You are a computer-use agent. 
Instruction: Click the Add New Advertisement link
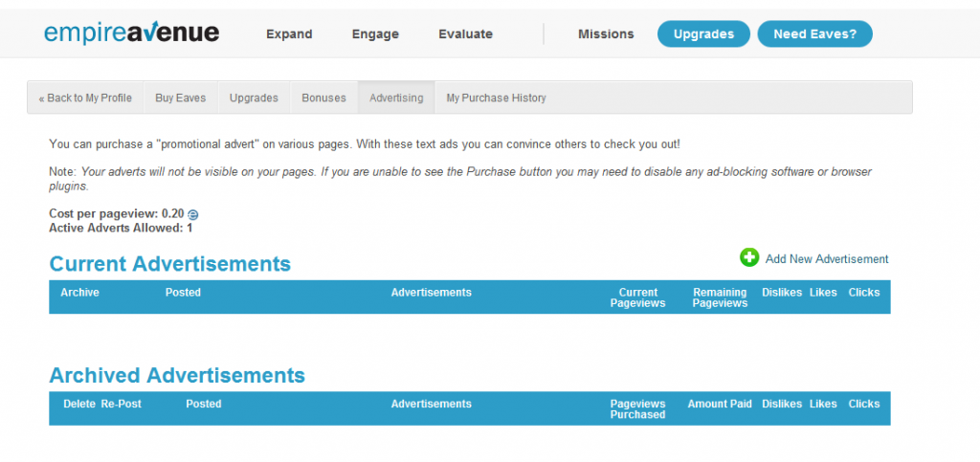827,258
